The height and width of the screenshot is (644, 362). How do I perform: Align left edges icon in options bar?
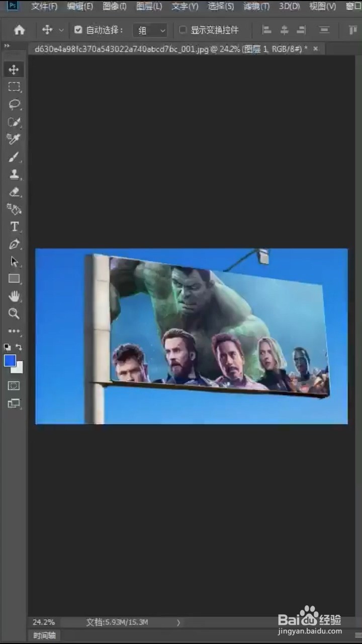pos(267,30)
